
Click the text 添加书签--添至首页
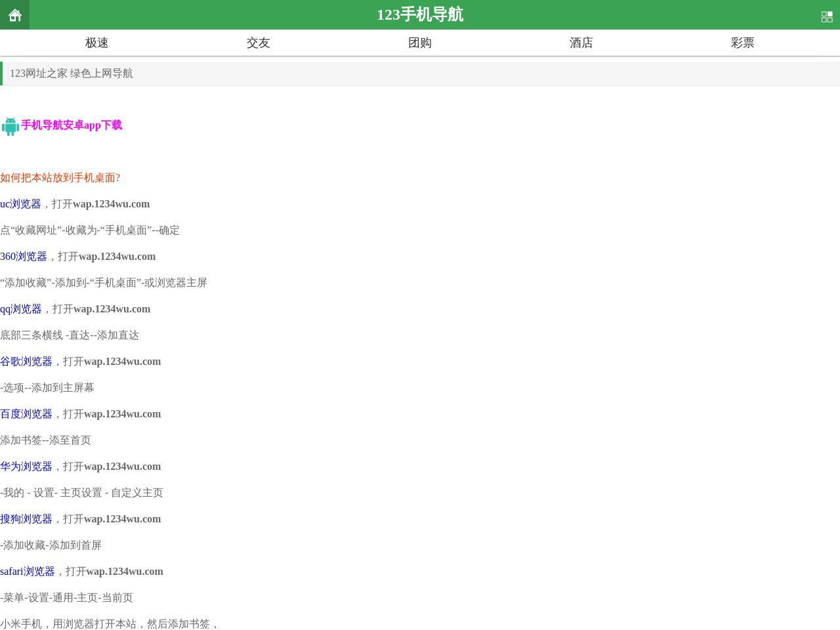point(46,440)
